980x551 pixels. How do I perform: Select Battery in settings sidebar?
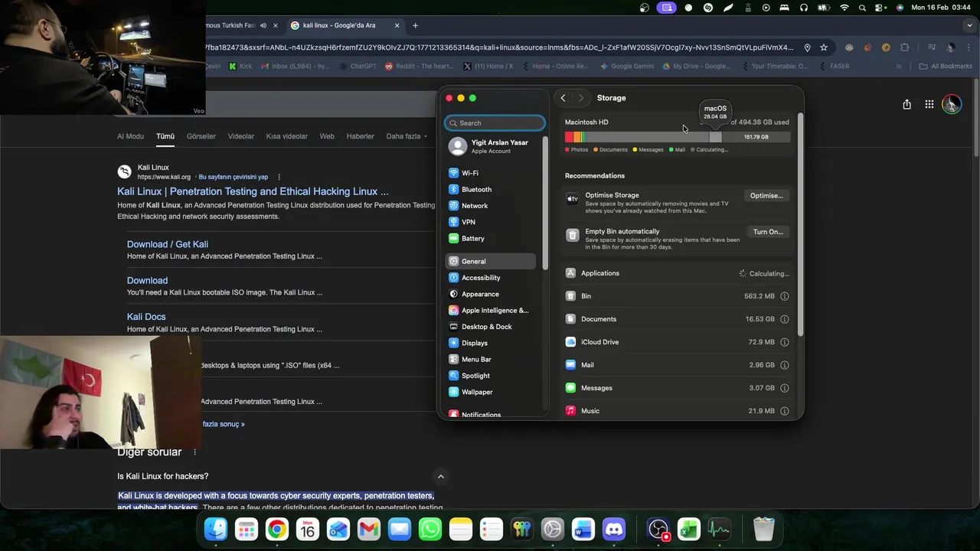pyautogui.click(x=490, y=238)
